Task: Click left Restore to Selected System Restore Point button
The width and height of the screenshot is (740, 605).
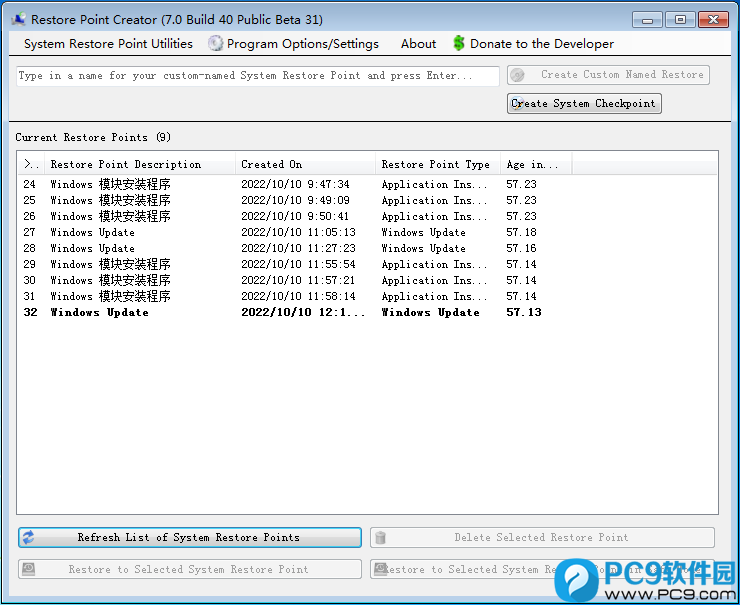Action: [x=190, y=569]
